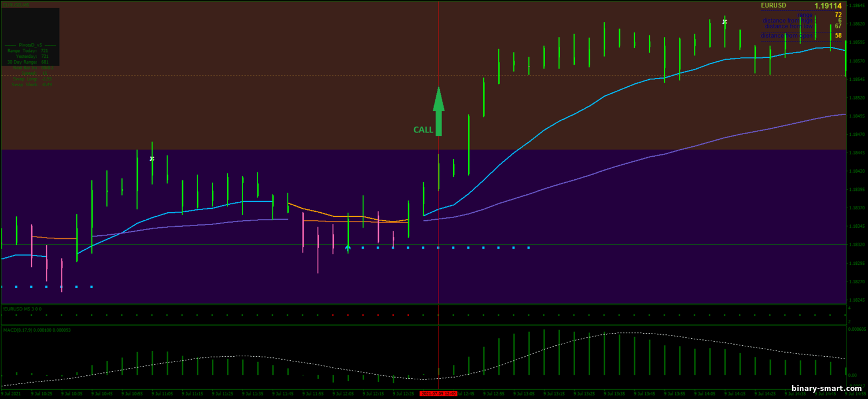This screenshot has height=399, width=868.
Task: Select the 'distance from open' row
Action: [x=786, y=36]
